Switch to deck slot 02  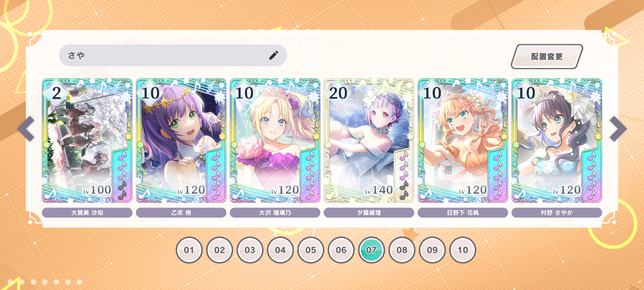pyautogui.click(x=220, y=250)
